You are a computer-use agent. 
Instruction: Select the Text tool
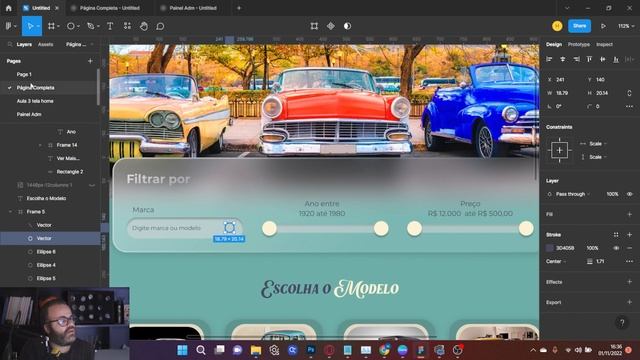[110, 26]
